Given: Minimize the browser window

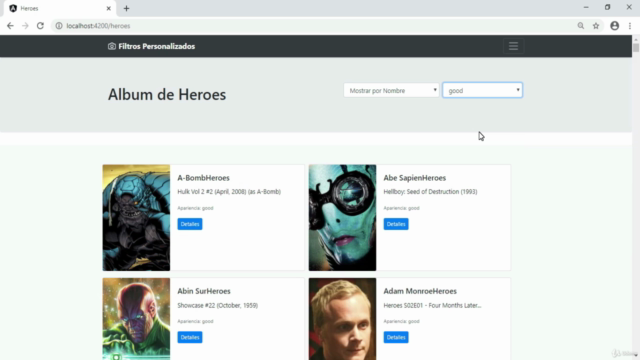Looking at the screenshot, I should click(x=586, y=7).
